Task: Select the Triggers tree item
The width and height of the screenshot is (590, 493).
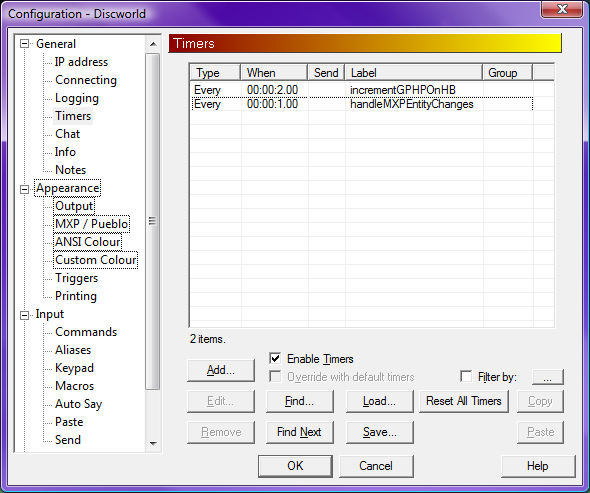Action: pos(76,278)
